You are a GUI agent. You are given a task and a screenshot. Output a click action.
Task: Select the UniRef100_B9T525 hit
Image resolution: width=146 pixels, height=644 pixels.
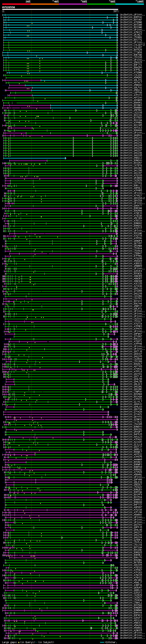tap(131, 50)
